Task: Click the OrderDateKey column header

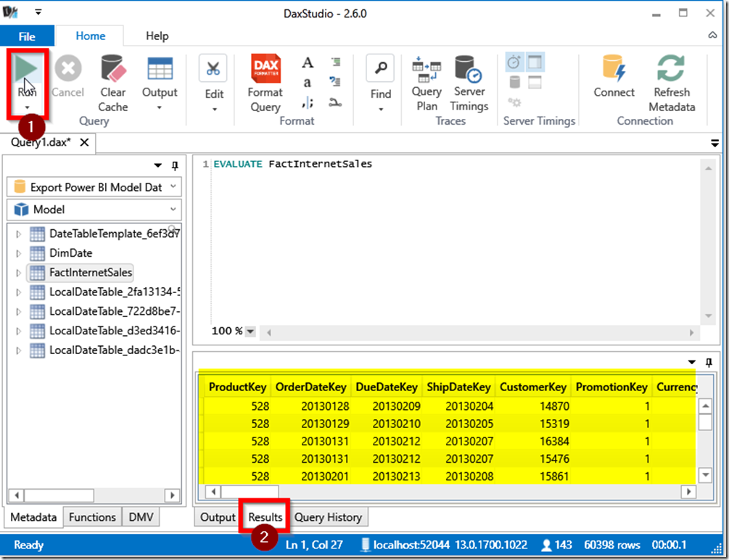Action: [310, 387]
